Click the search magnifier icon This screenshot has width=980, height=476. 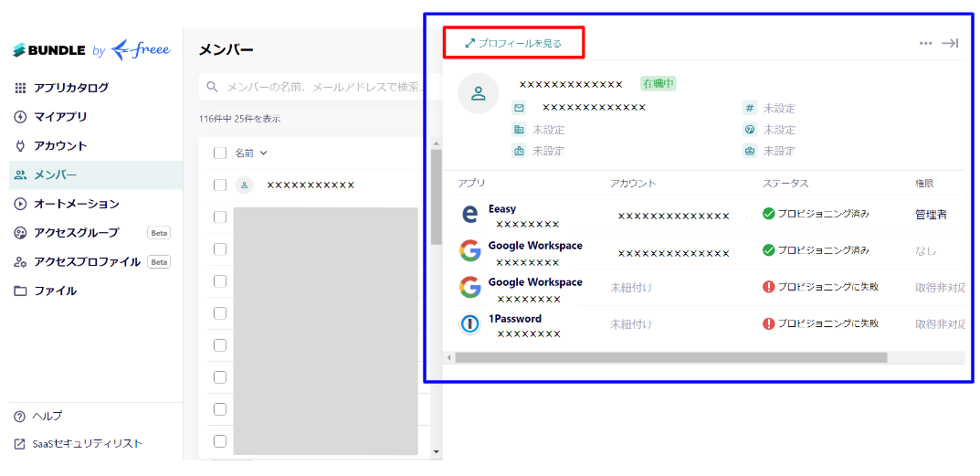[x=213, y=87]
